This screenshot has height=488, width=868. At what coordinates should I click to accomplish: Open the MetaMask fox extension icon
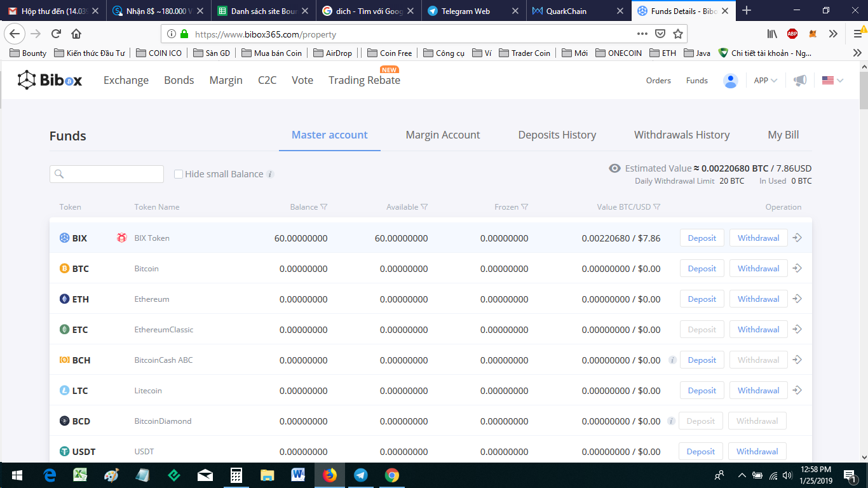pos(813,34)
